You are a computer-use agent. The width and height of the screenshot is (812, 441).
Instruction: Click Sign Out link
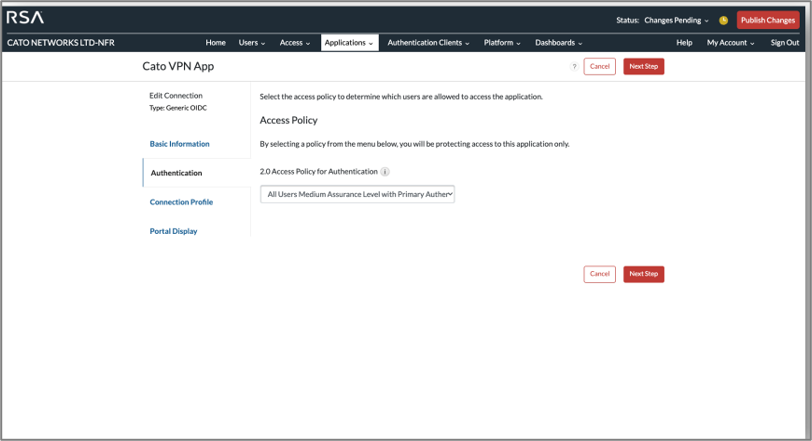785,42
